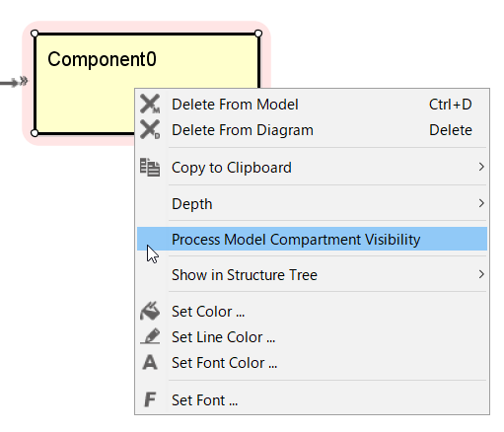The image size is (504, 432).
Task: Click the Set Line Color pen icon
Action: [150, 336]
